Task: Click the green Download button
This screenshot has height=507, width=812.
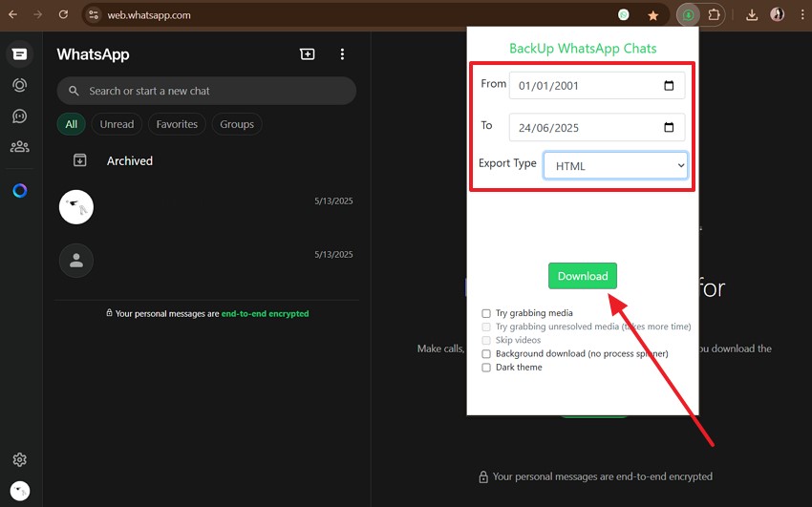Action: tap(583, 276)
